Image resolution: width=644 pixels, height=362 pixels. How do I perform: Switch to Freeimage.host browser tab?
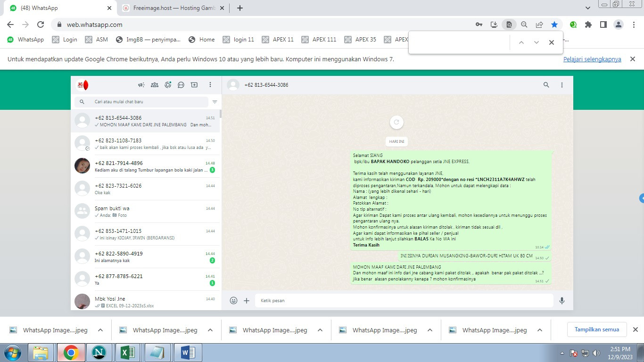click(x=172, y=8)
